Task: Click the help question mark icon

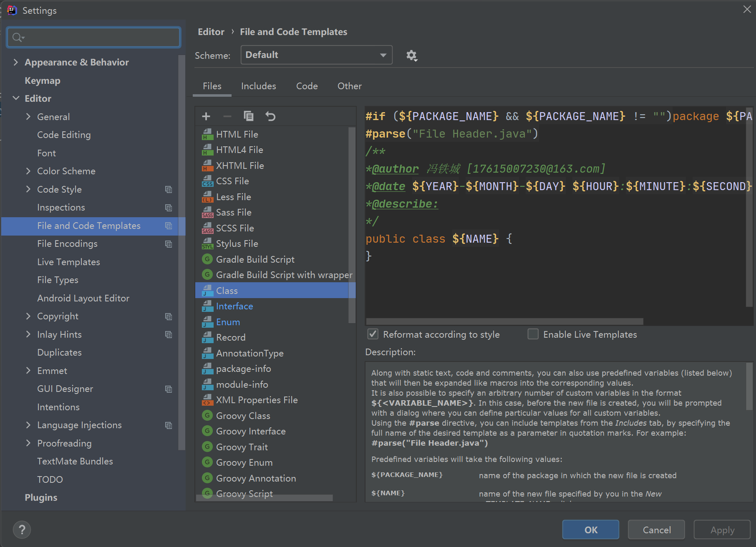Action: pos(22,530)
